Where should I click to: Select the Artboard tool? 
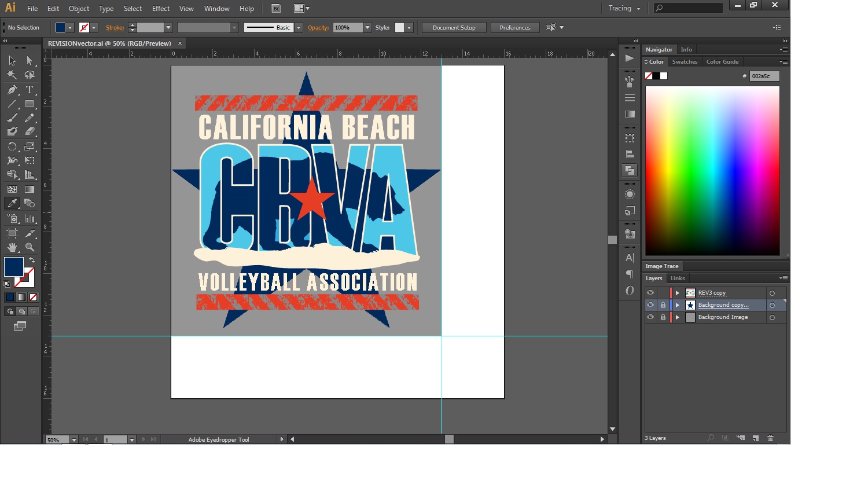coord(12,233)
